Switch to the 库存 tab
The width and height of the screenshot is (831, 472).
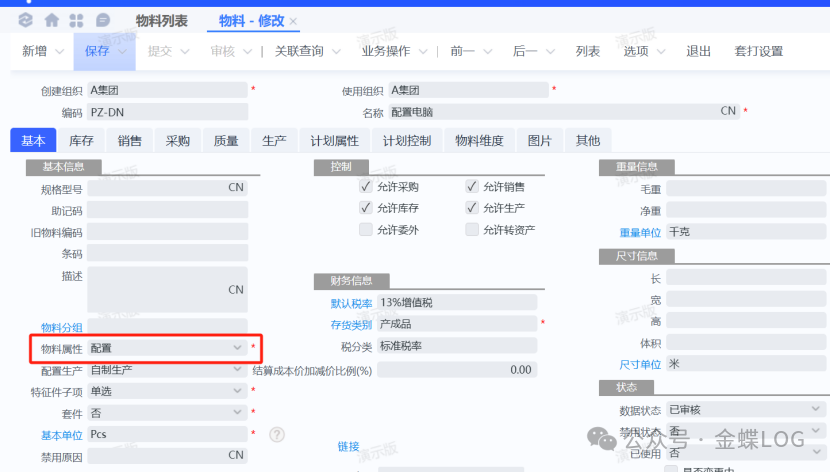[81, 141]
